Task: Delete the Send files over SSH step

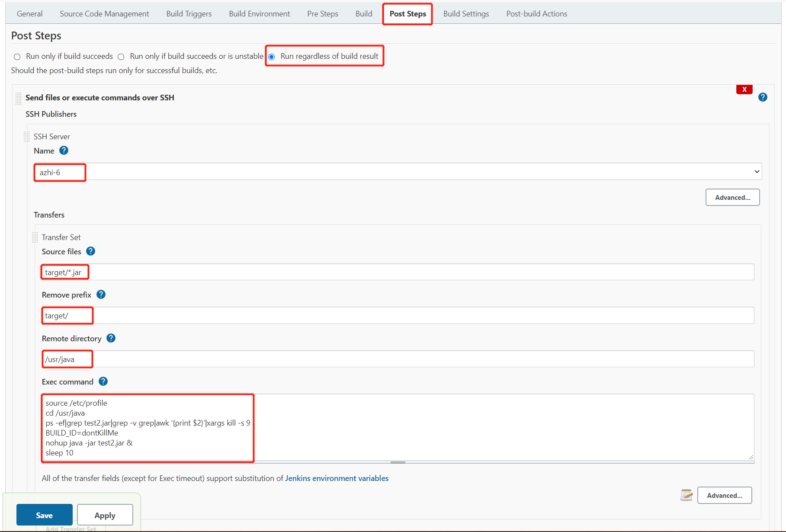Action: [x=744, y=90]
